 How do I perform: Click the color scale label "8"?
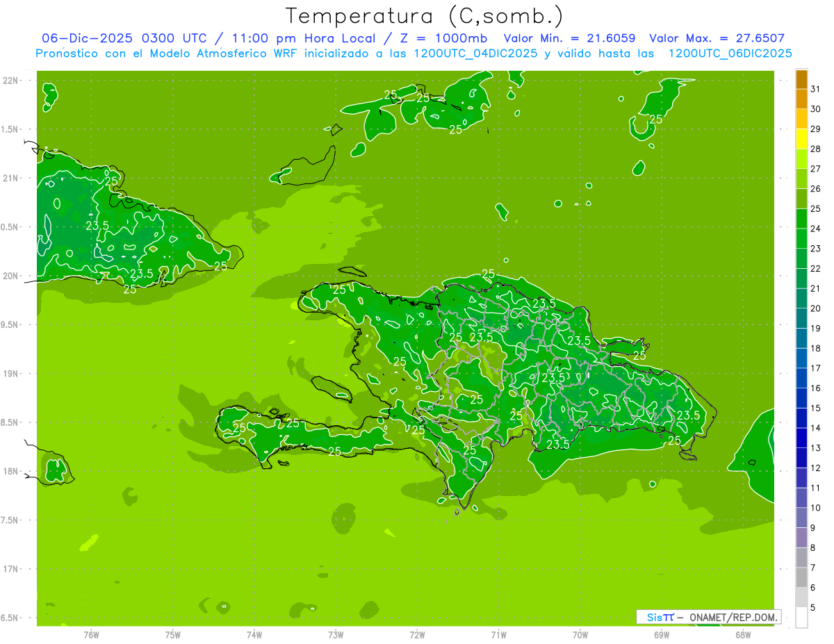(x=813, y=548)
